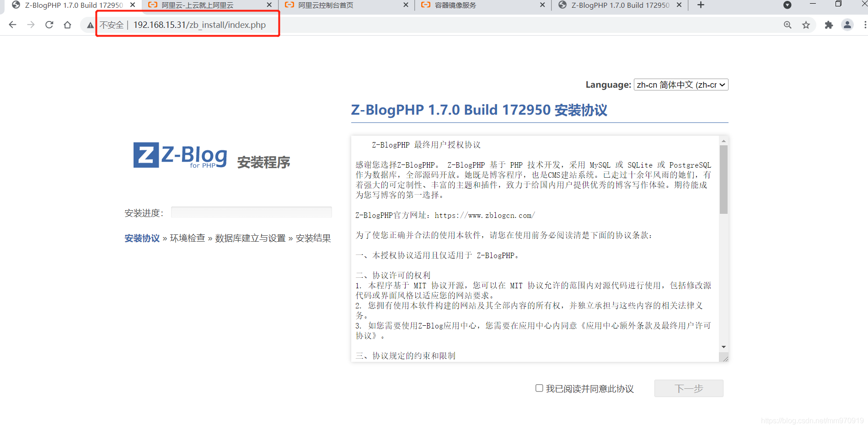Bookmark this page with the star icon
Viewport: 868px width, 429px height.
click(x=806, y=25)
